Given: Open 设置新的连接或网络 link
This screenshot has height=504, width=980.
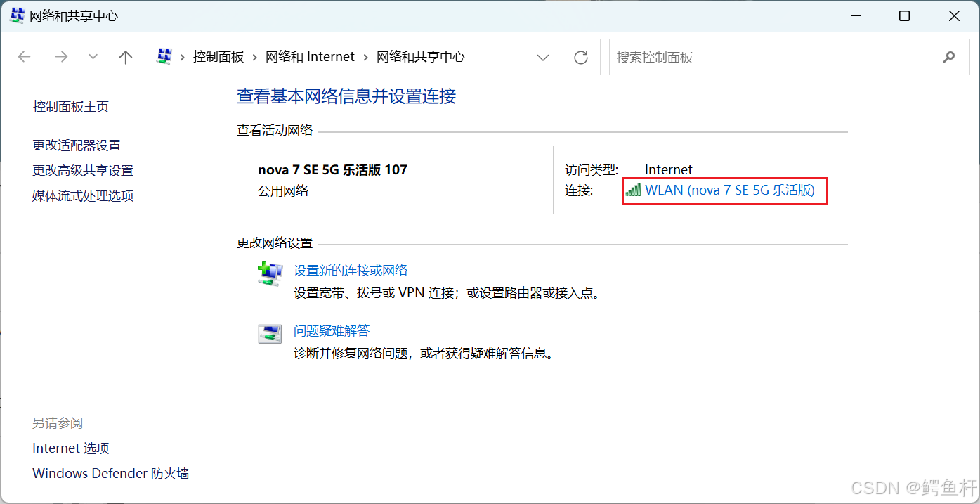Looking at the screenshot, I should [351, 271].
